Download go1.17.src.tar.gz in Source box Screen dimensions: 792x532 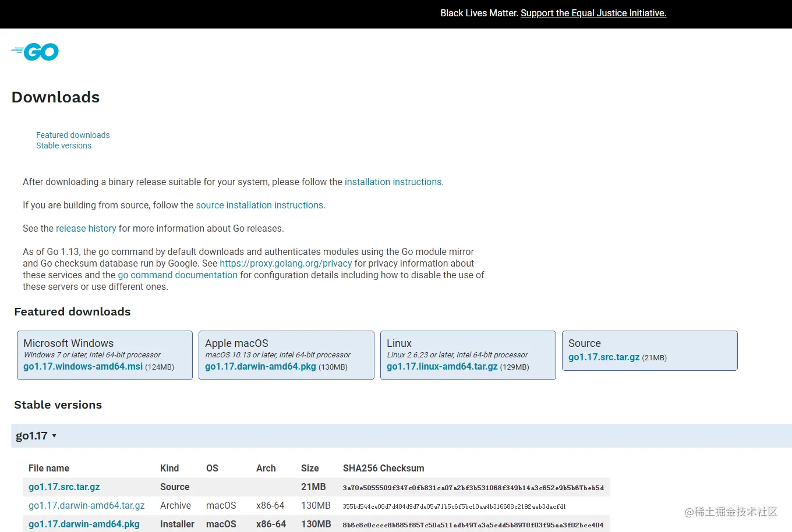click(604, 357)
